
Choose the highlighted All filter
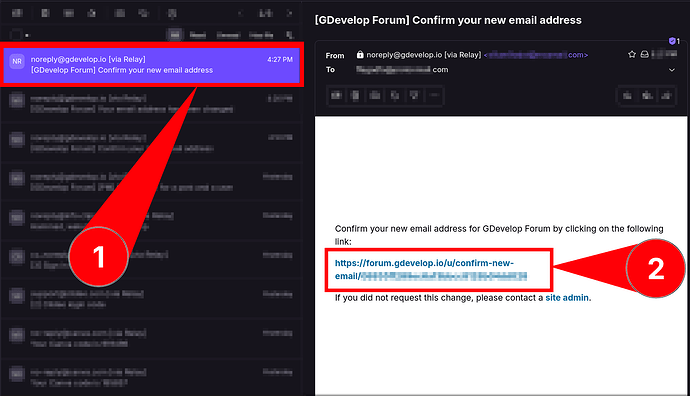[175, 35]
